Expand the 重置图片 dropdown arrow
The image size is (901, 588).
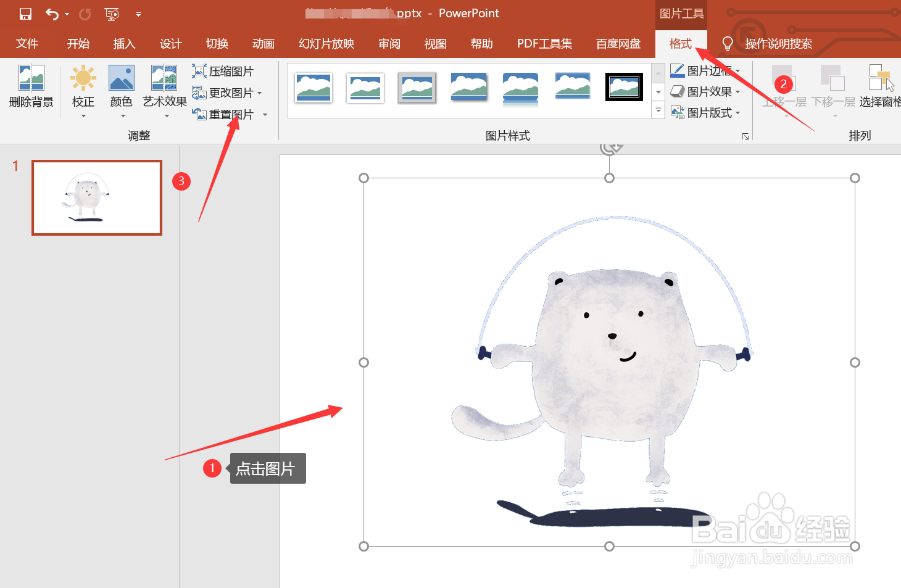[x=265, y=115]
